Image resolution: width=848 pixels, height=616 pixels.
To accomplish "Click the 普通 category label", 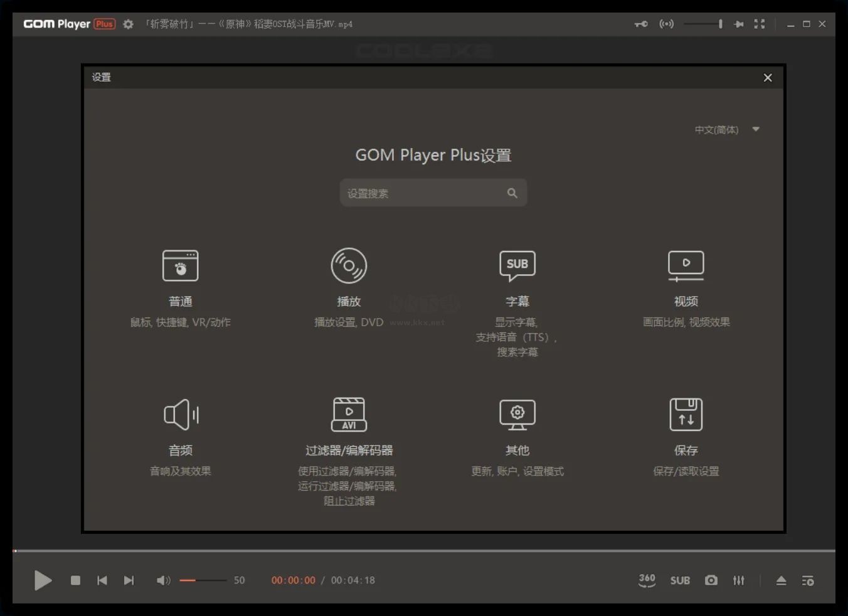I will pyautogui.click(x=181, y=302).
